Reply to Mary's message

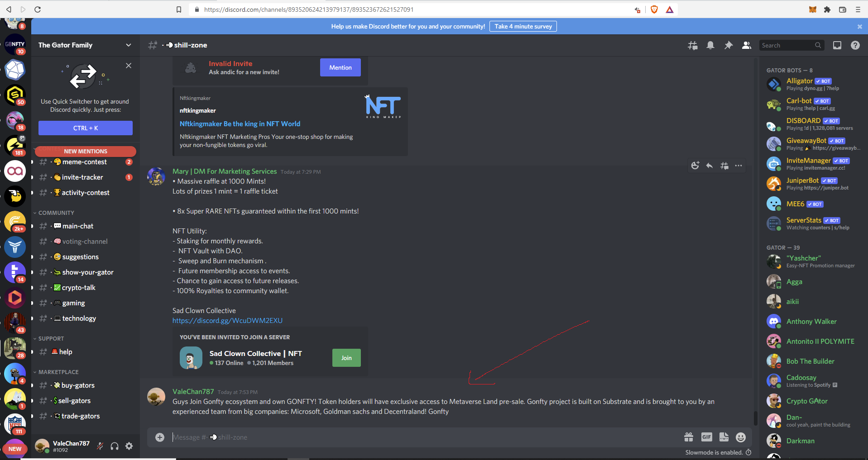(710, 166)
